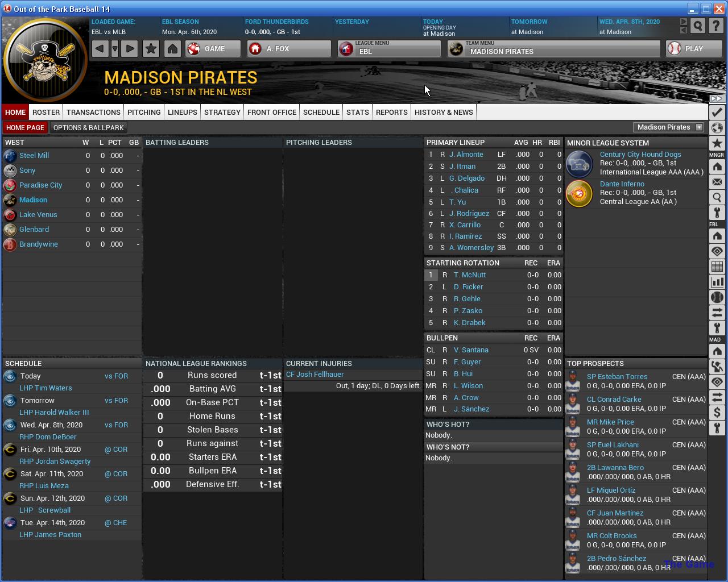Open the MNGR mail envelope icon
Viewport: 728px width, 582px height.
pyautogui.click(x=717, y=182)
